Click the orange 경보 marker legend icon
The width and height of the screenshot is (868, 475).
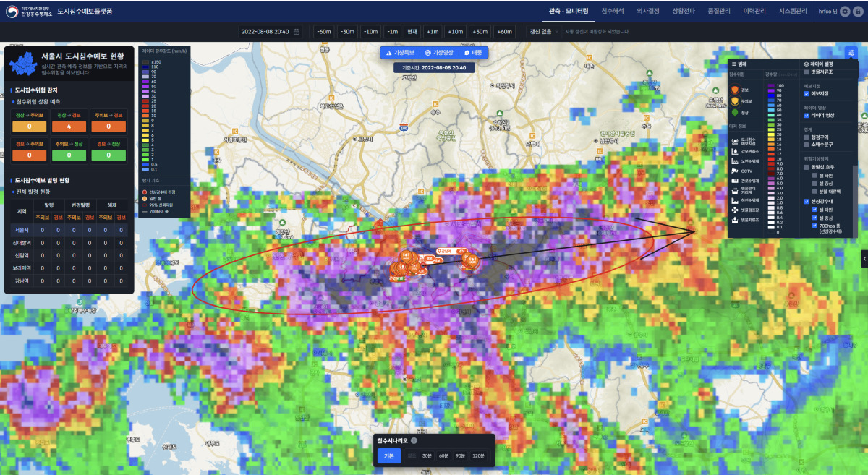pyautogui.click(x=734, y=90)
